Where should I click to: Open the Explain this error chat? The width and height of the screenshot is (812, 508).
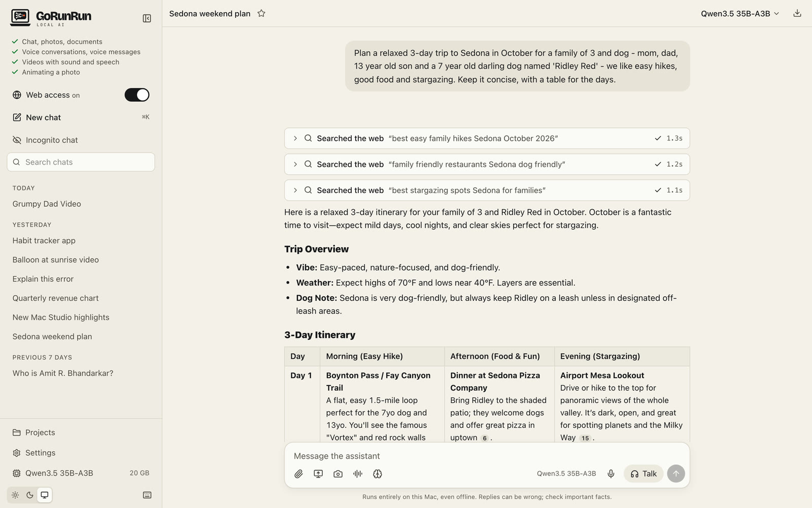(81, 279)
